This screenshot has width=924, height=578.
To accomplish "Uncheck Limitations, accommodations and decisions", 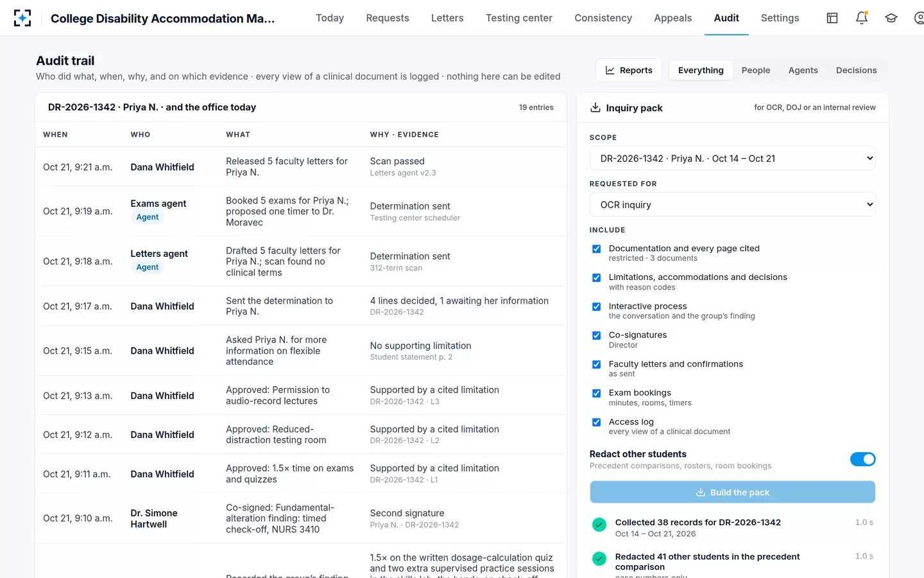I will pos(597,278).
